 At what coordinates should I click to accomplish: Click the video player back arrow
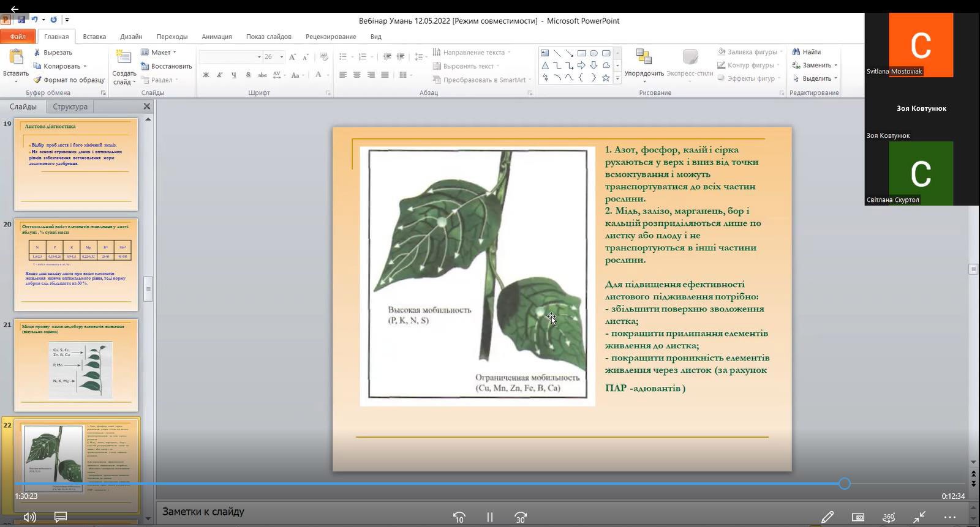14,9
